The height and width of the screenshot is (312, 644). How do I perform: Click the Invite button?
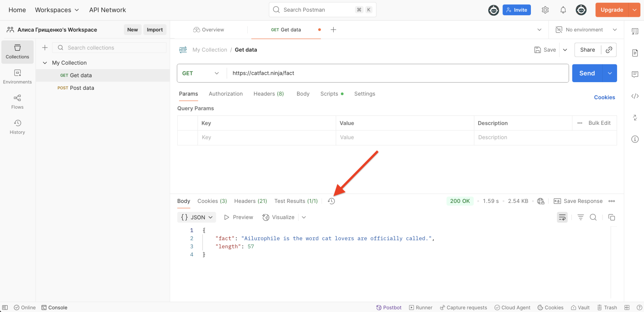tap(517, 10)
